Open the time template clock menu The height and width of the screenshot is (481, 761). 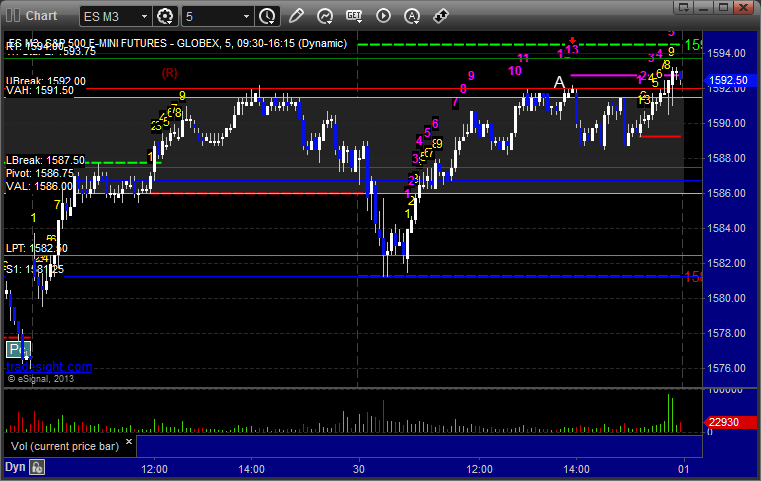[267, 17]
